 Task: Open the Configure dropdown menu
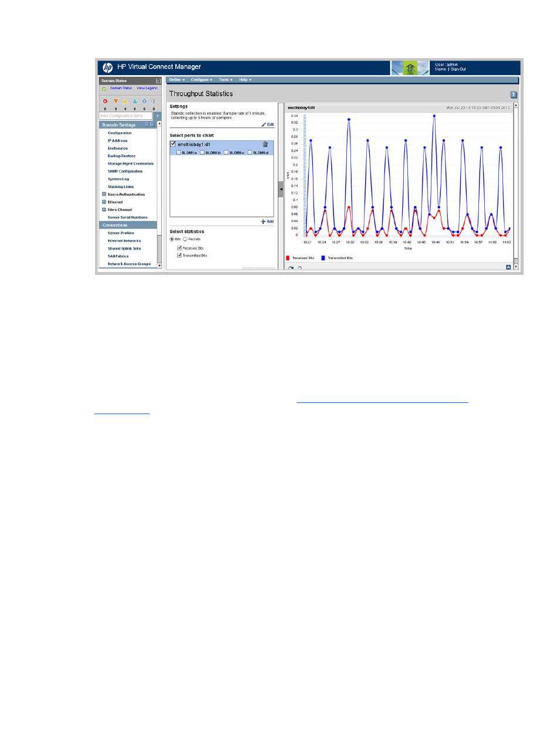(201, 80)
